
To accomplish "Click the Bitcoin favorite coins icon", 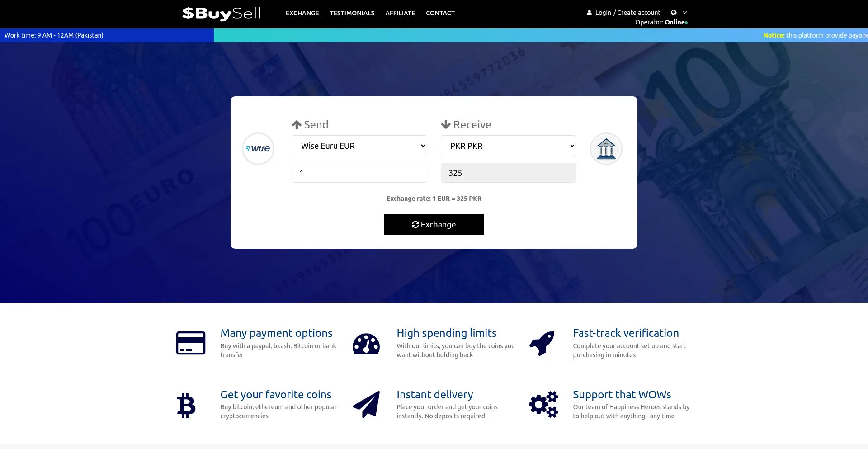I will pyautogui.click(x=186, y=405).
